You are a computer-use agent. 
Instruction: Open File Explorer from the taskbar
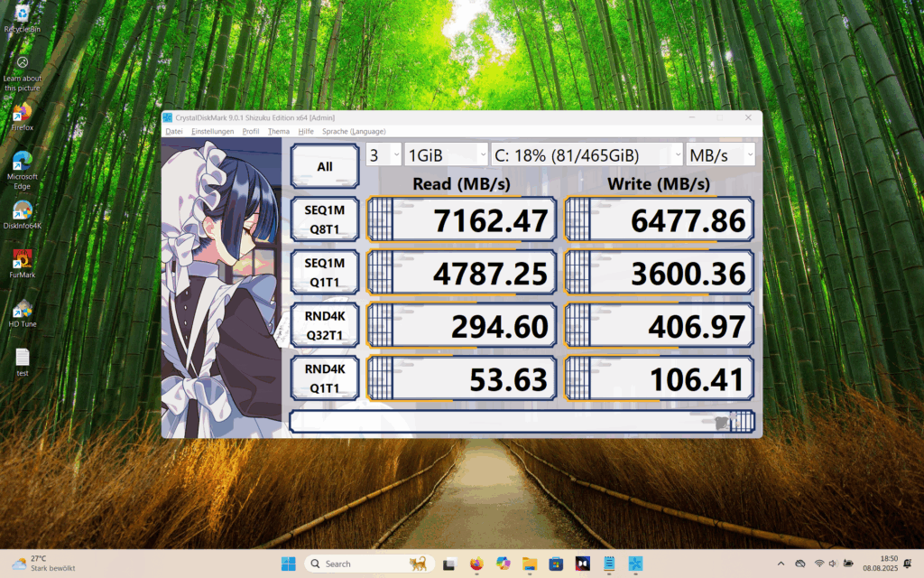click(x=530, y=564)
